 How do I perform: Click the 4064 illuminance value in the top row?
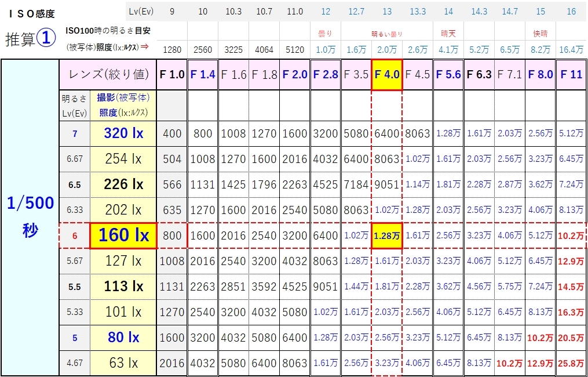tap(264, 49)
